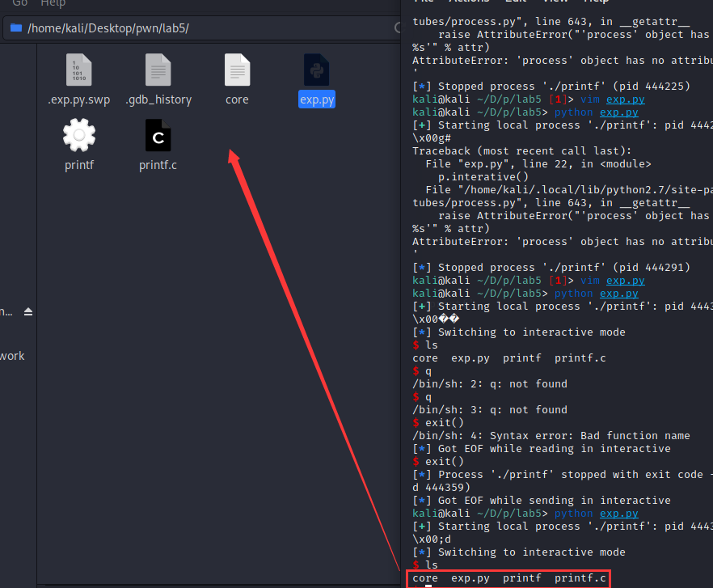The height and width of the screenshot is (588, 713).
Task: Click 'File "exp.py", line 22, in <module>' line
Action: pos(538,164)
